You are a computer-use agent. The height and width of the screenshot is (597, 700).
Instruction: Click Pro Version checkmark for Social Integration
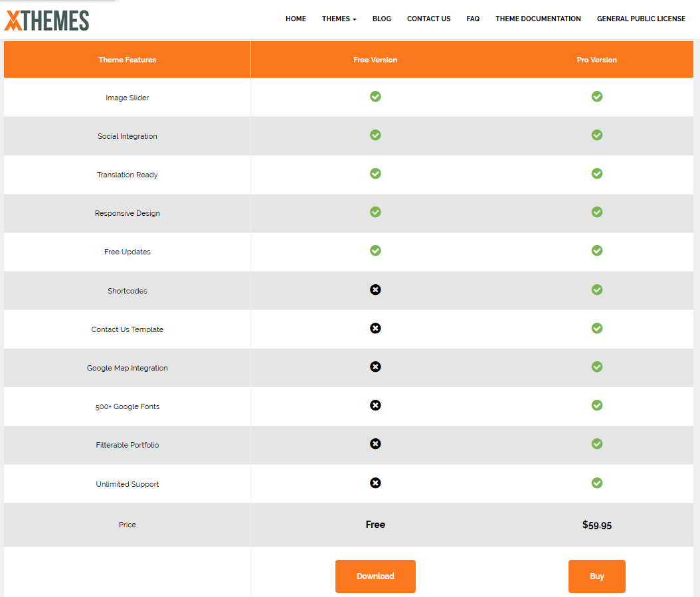click(x=597, y=135)
